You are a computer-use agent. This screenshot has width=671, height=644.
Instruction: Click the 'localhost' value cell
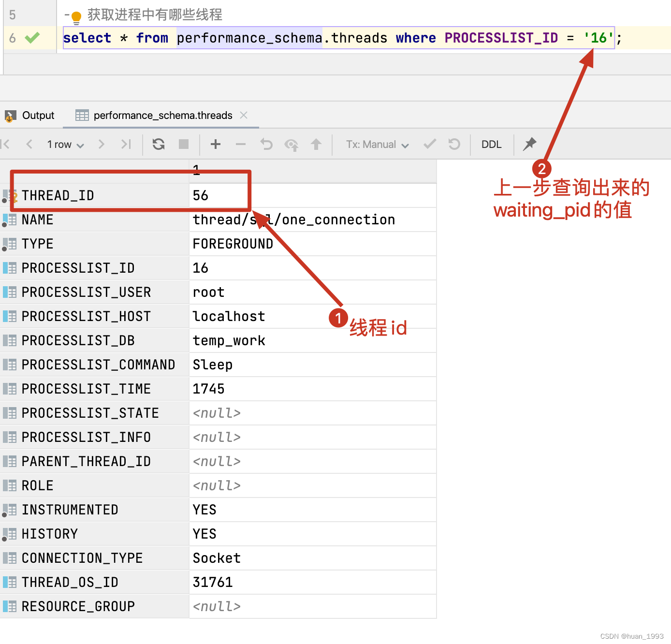pos(313,316)
